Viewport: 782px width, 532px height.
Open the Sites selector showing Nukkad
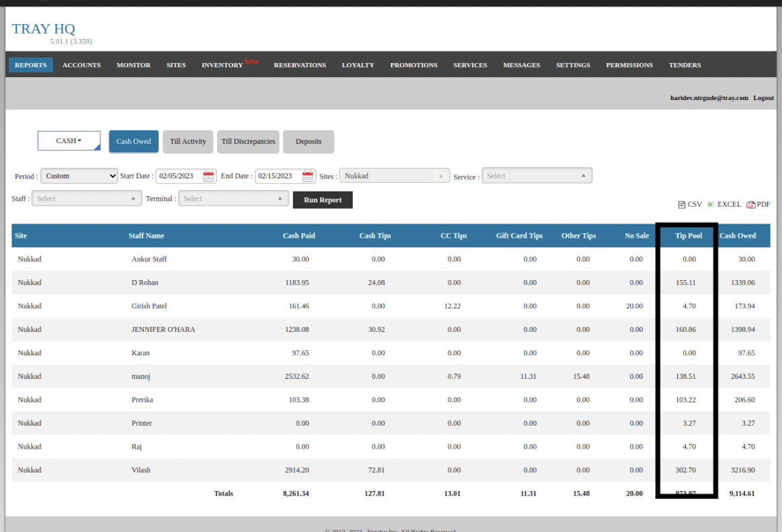(x=394, y=176)
